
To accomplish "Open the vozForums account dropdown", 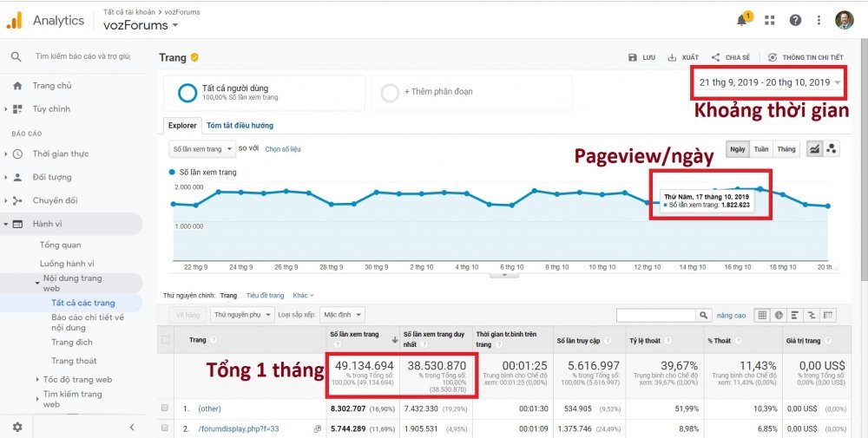I will pos(141,25).
